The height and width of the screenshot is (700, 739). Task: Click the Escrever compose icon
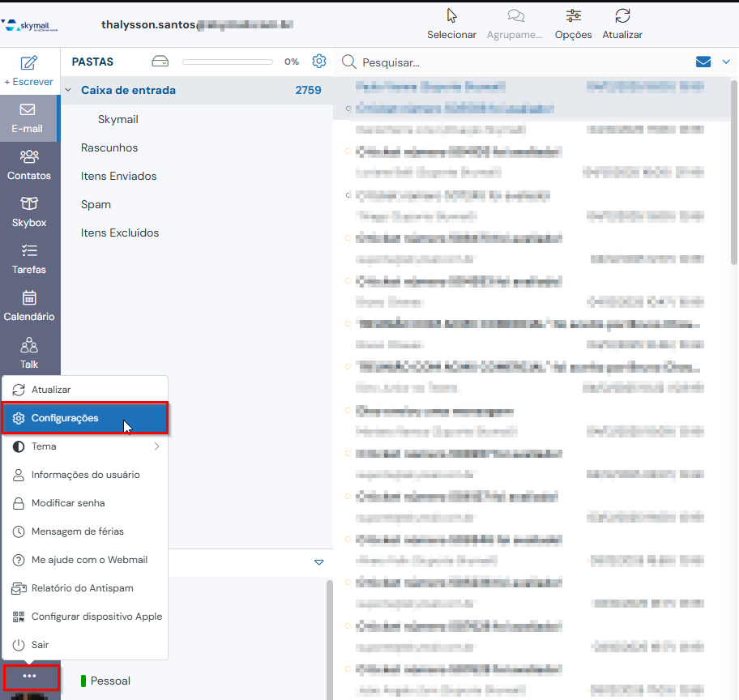coord(29,63)
